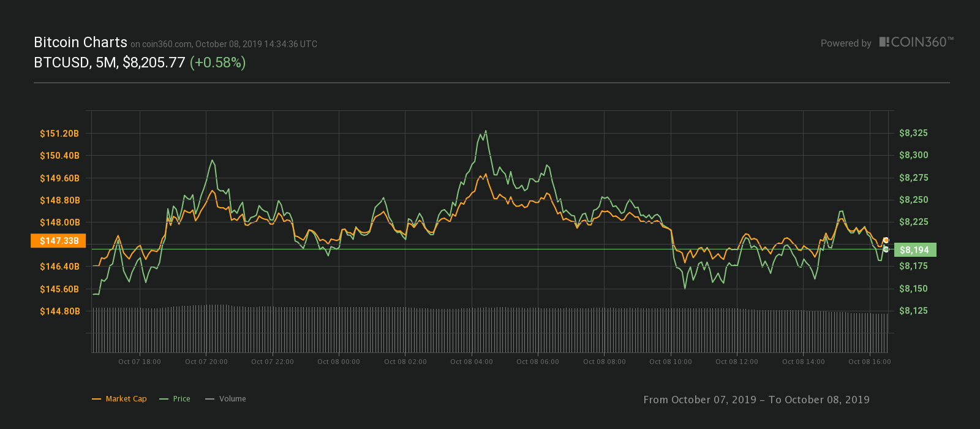Click the orange market cap end-point marker

pos(886,240)
